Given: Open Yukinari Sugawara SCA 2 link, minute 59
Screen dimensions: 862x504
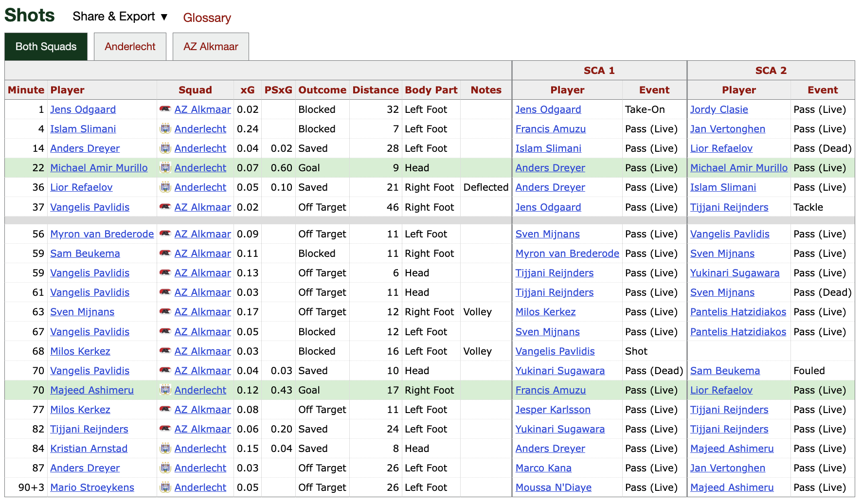Looking at the screenshot, I should point(735,273).
